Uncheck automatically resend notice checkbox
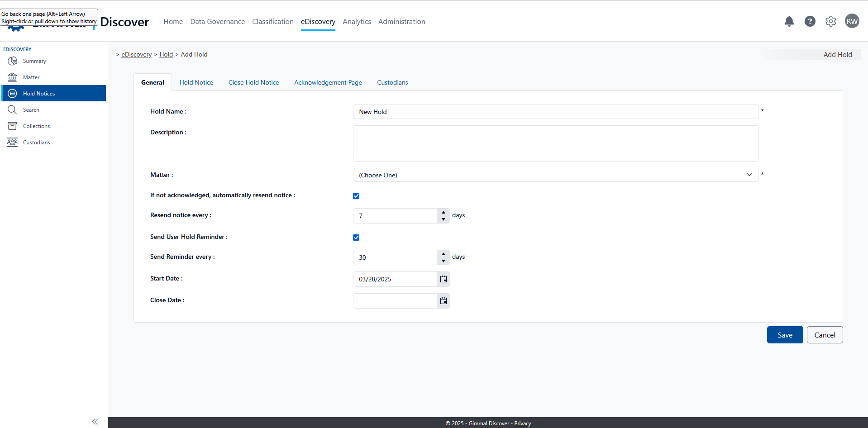The image size is (868, 428). pos(356,196)
